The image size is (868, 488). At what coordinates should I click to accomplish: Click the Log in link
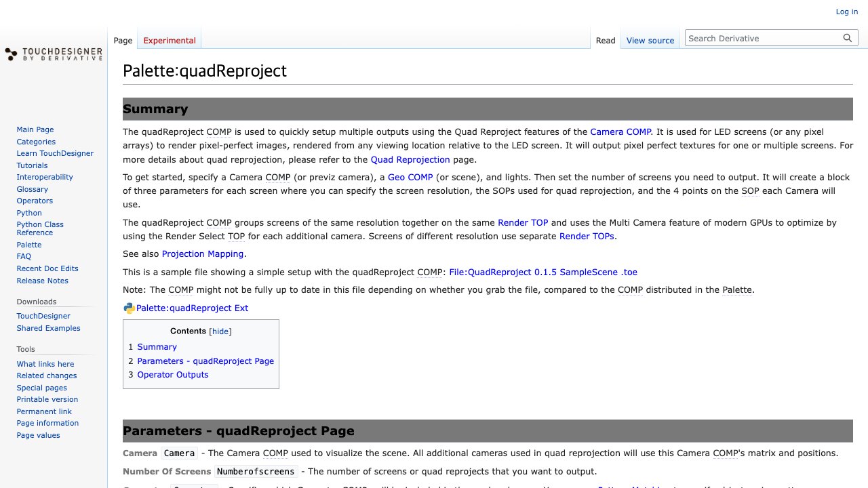click(847, 12)
